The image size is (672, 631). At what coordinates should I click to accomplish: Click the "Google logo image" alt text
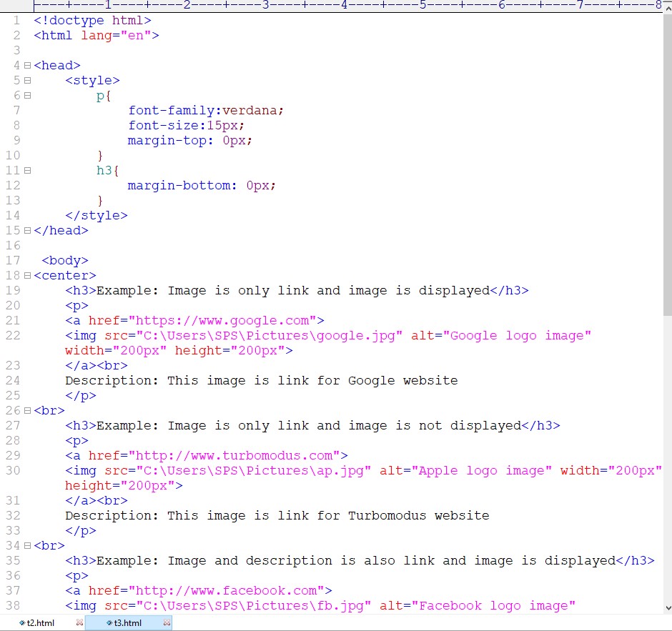click(x=517, y=335)
